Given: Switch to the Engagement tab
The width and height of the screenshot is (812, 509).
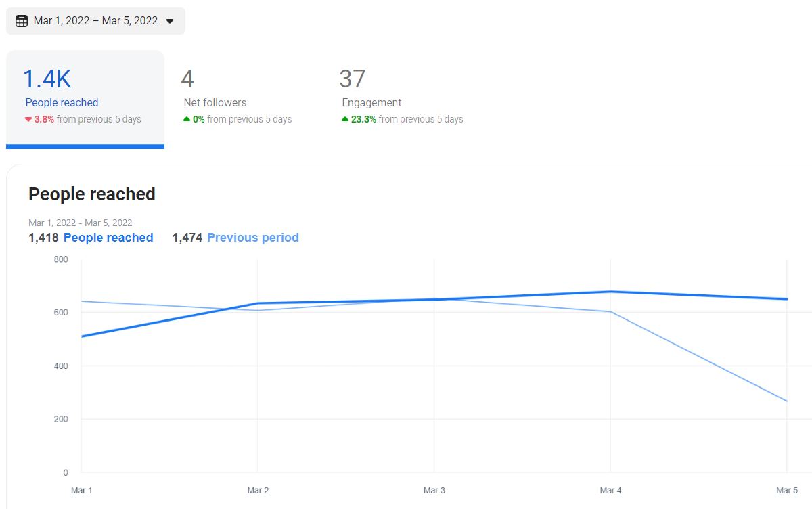Looking at the screenshot, I should coord(402,99).
